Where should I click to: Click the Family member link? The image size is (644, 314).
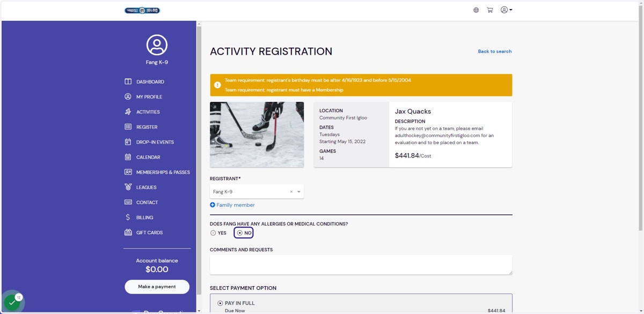[236, 205]
